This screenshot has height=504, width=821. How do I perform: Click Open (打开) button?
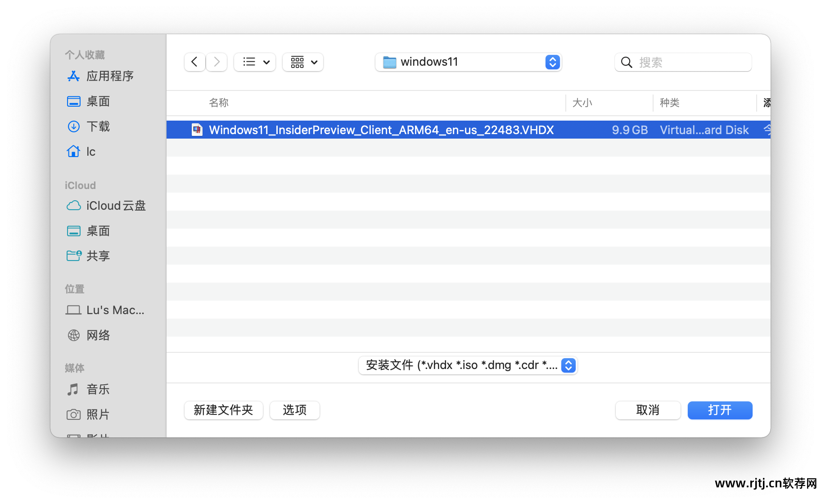click(x=720, y=410)
